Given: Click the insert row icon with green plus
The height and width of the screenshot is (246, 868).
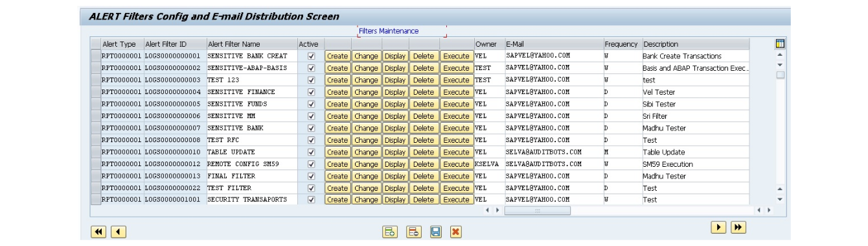Looking at the screenshot, I should pyautogui.click(x=389, y=232).
